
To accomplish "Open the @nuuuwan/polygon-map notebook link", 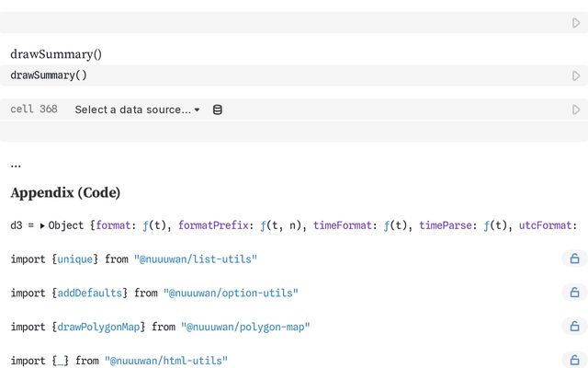I will (x=245, y=327).
